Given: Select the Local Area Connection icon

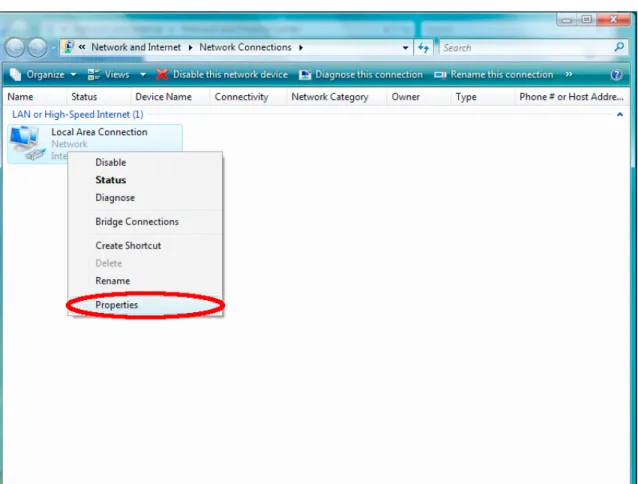Looking at the screenshot, I should pos(27,143).
